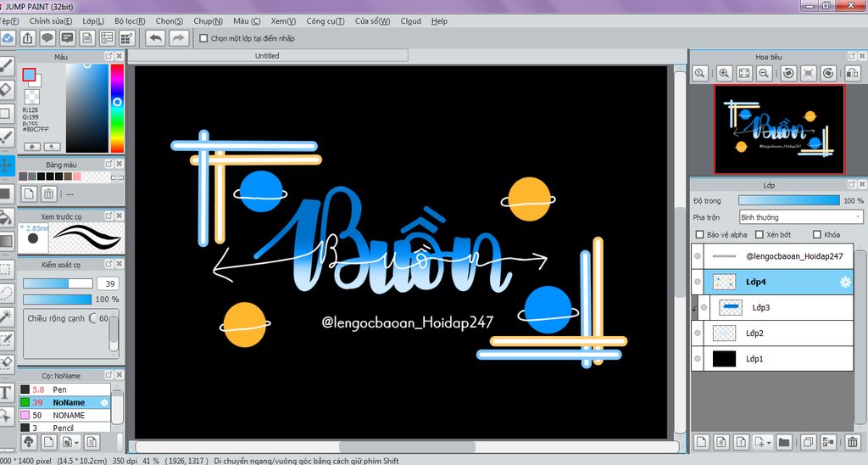868x465 pixels.
Task: Click the navigator preview thumbnail
Action: [780, 129]
